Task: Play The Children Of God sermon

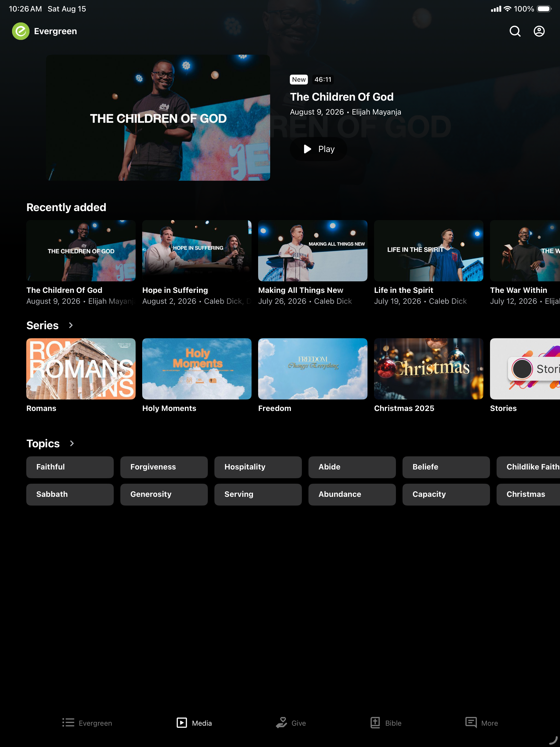Action: (x=319, y=149)
